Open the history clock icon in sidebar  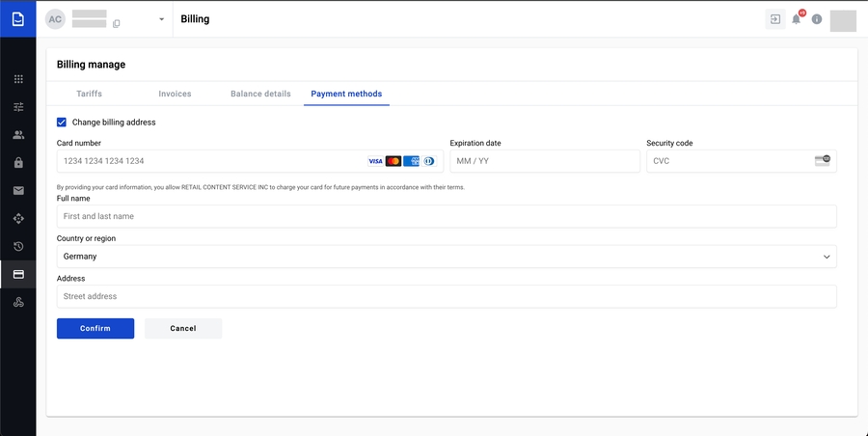tap(18, 247)
